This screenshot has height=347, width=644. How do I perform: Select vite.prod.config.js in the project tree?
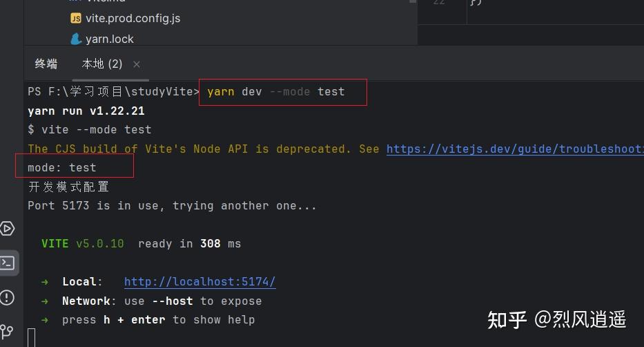click(x=133, y=18)
